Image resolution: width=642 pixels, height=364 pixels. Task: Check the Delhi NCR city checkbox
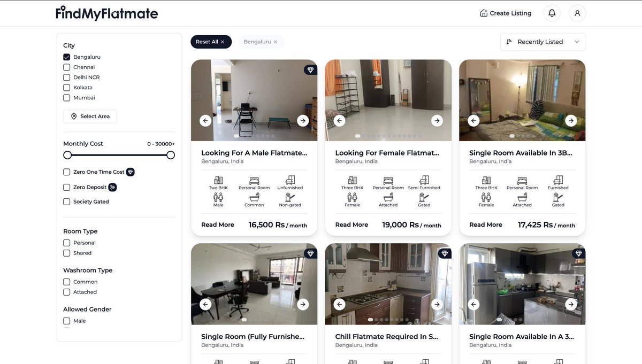point(67,78)
